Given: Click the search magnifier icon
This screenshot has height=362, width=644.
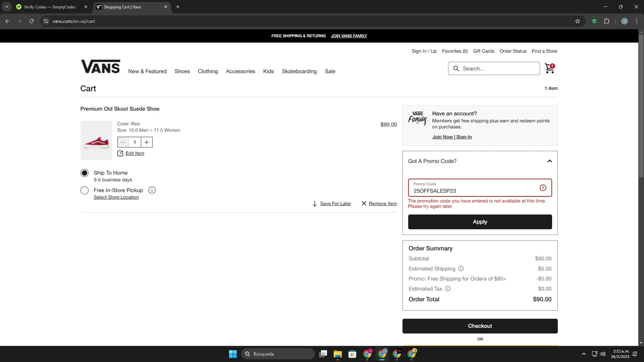Looking at the screenshot, I should [x=456, y=69].
